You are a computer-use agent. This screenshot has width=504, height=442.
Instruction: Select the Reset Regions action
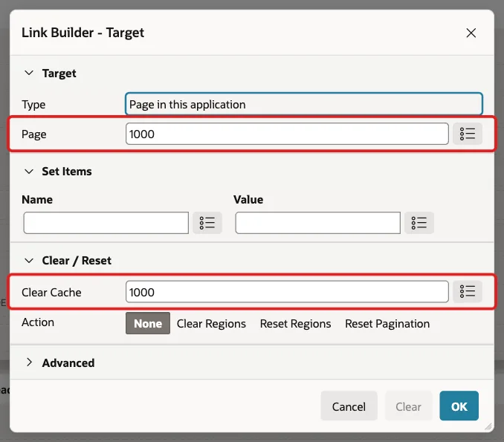click(295, 323)
